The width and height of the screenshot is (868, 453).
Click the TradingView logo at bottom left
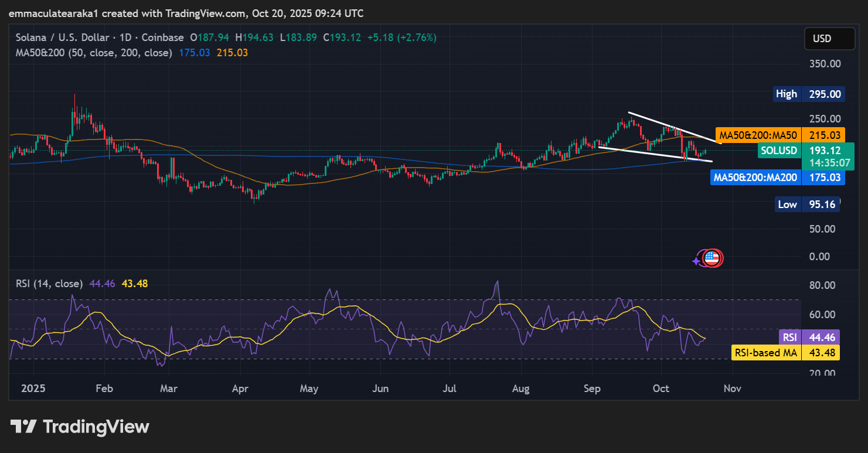click(80, 427)
